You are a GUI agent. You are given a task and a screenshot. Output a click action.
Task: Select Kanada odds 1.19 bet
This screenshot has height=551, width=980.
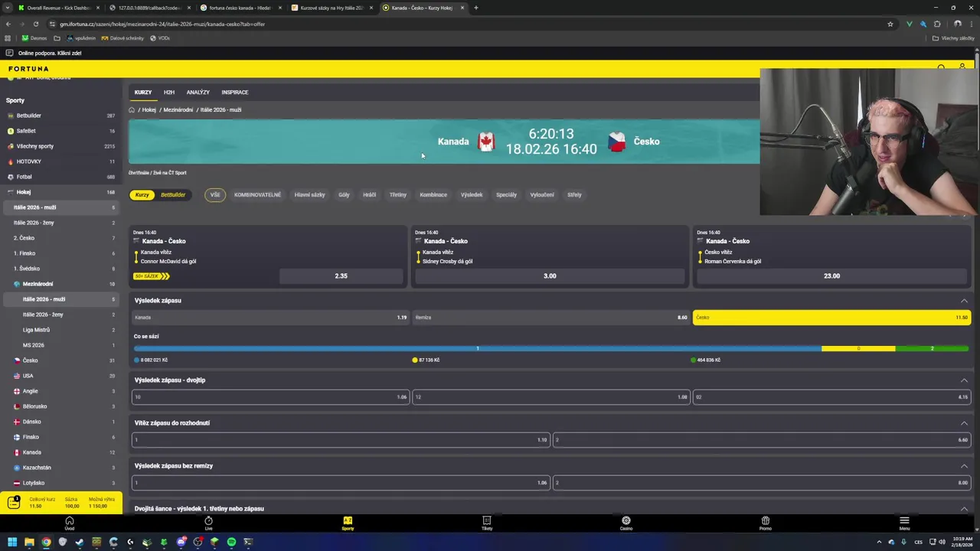tap(270, 318)
